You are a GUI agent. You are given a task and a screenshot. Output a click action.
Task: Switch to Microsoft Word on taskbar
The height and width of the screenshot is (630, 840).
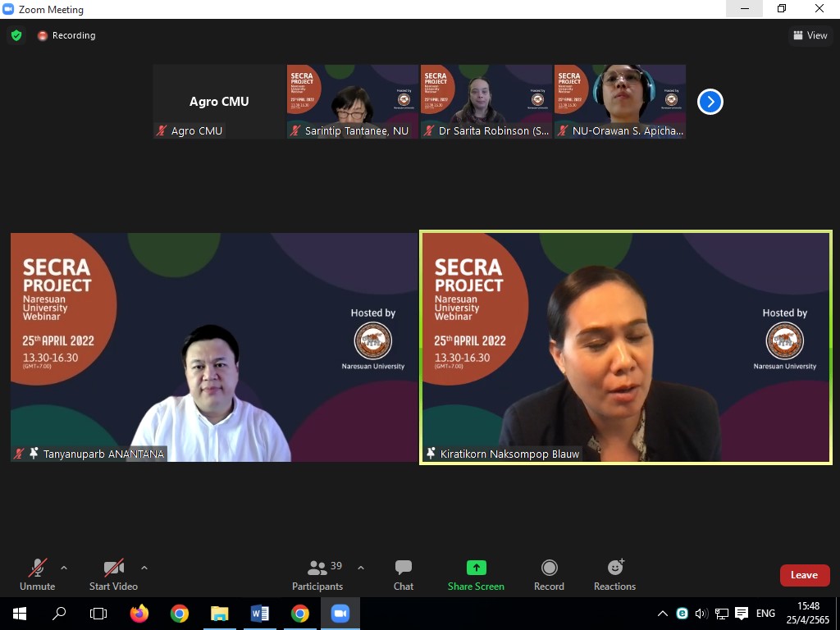click(x=260, y=614)
